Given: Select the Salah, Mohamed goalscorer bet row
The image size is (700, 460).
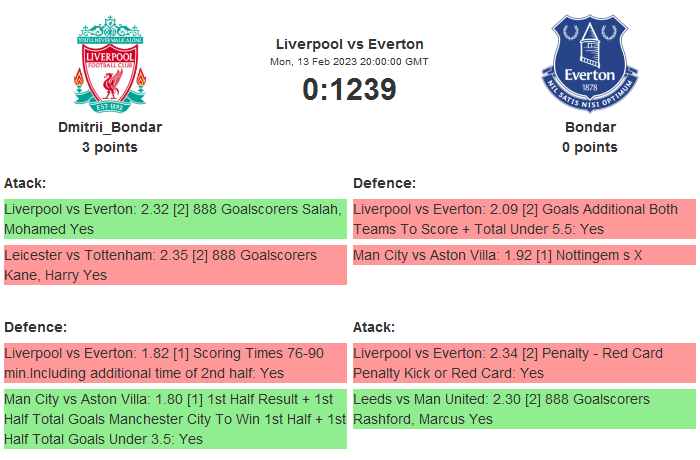Looking at the screenshot, I should point(174,219).
